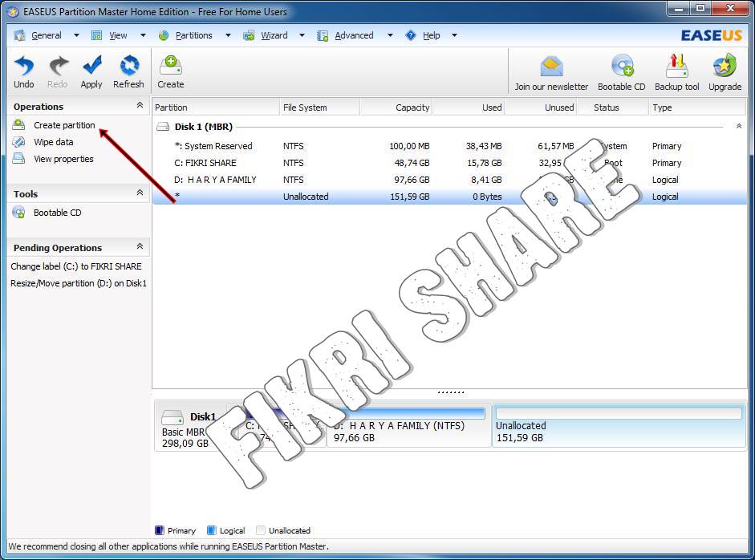Click the Create toolbar icon
Image resolution: width=755 pixels, height=560 pixels.
pyautogui.click(x=170, y=66)
